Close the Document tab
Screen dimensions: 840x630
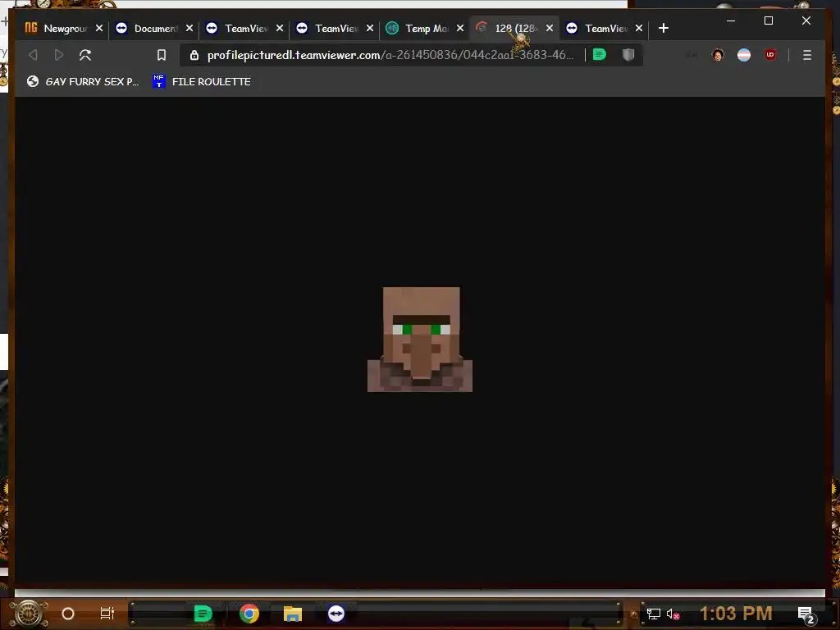(x=189, y=29)
